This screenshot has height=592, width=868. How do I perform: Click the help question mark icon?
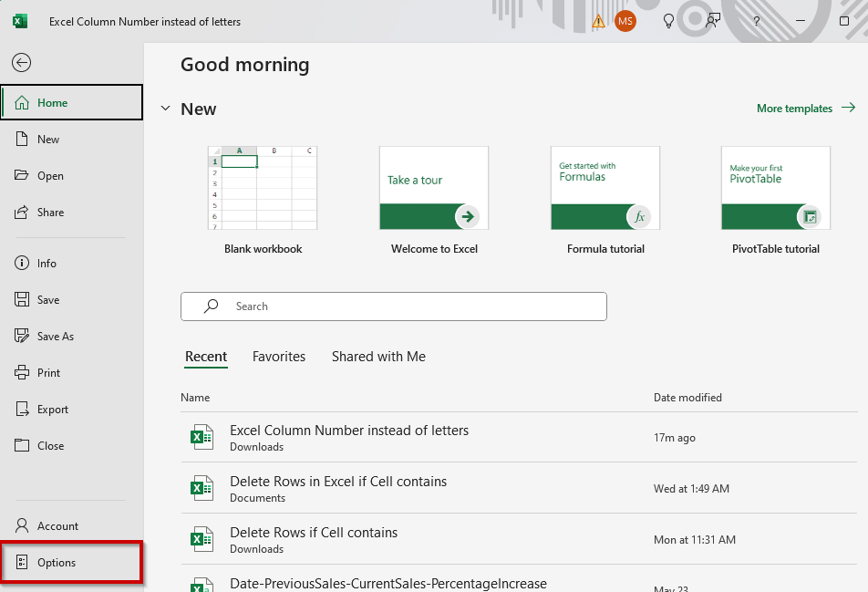[756, 21]
